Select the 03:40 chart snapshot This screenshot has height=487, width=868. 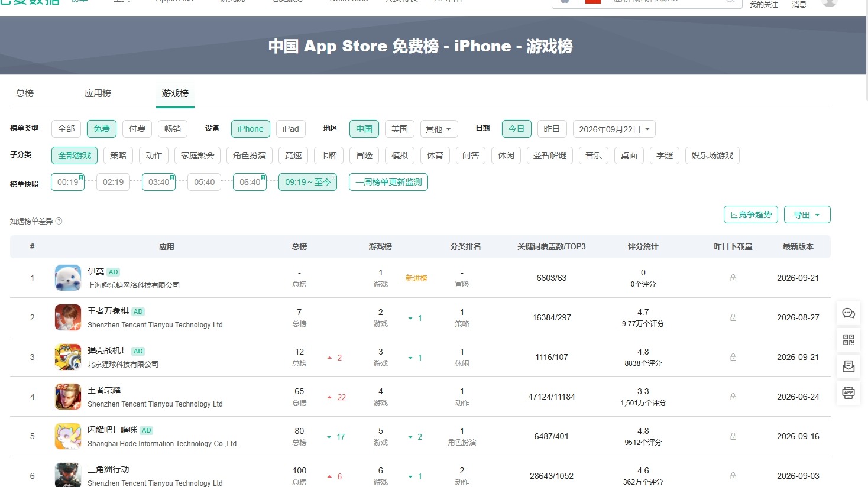(x=158, y=182)
